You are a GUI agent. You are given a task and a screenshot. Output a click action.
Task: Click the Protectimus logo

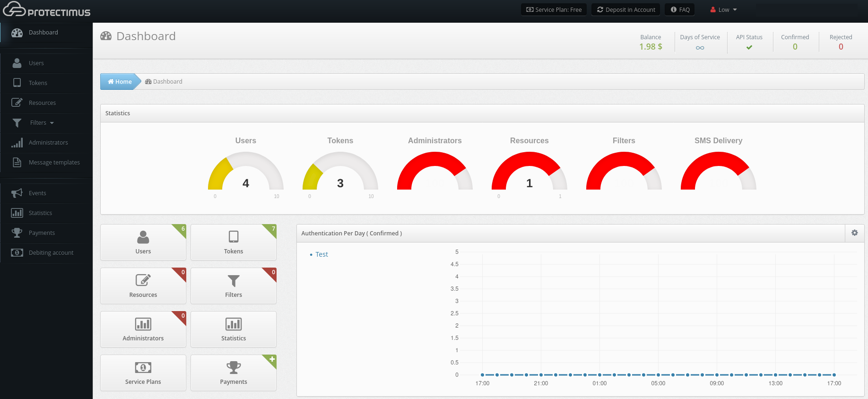(x=46, y=9)
